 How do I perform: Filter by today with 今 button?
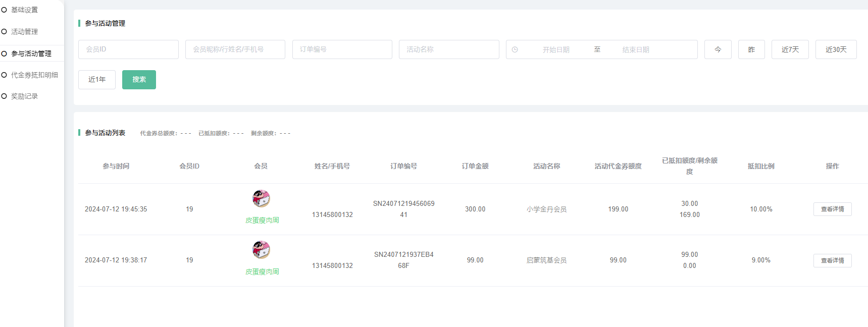click(718, 49)
